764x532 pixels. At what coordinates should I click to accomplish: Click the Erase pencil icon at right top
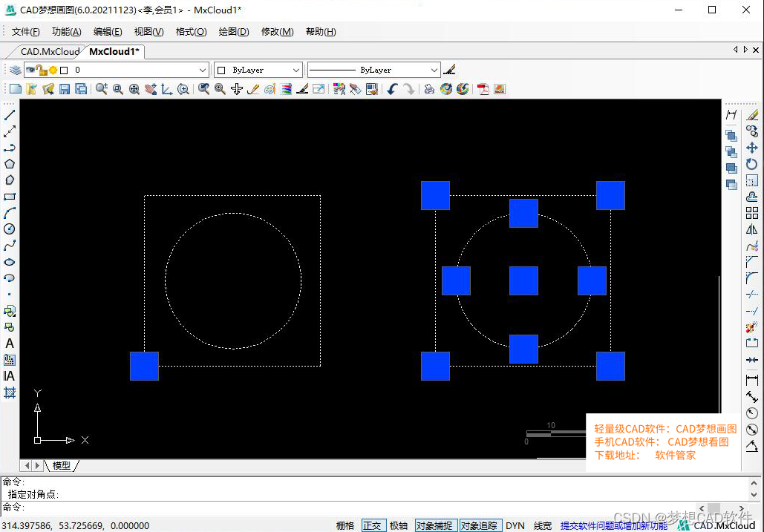coord(752,115)
